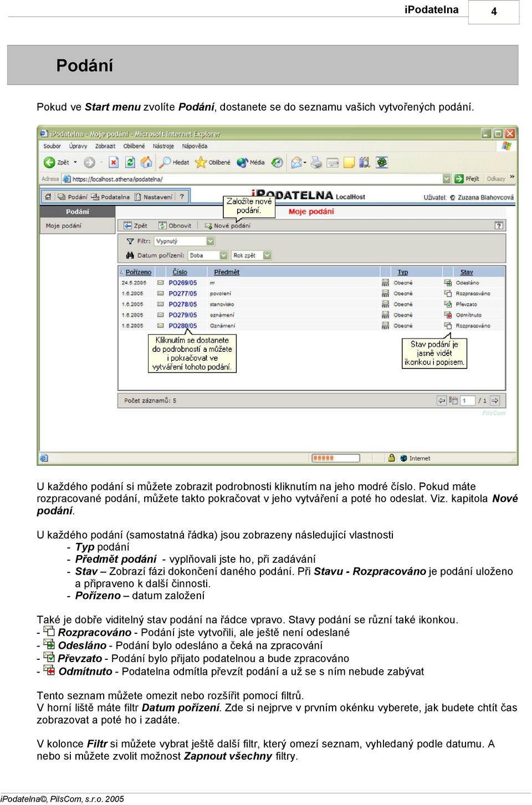Open submission PO269/05
Image resolution: width=532 pixels, height=805 pixels.
(183, 283)
